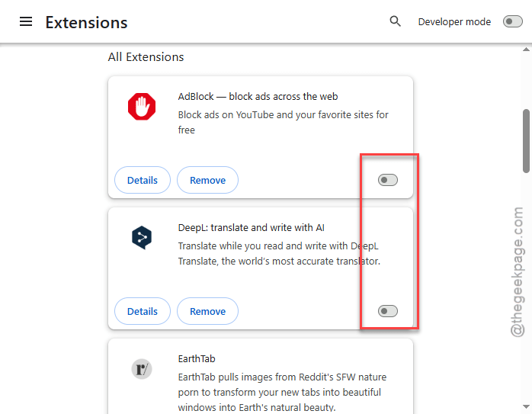This screenshot has width=532, height=414.
Task: Click the All Extensions heading
Action: click(x=146, y=57)
